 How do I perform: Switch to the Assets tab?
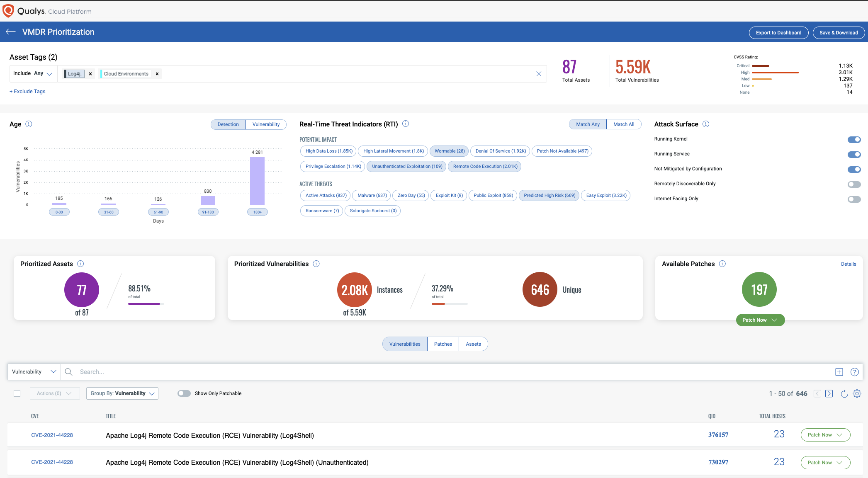click(473, 344)
